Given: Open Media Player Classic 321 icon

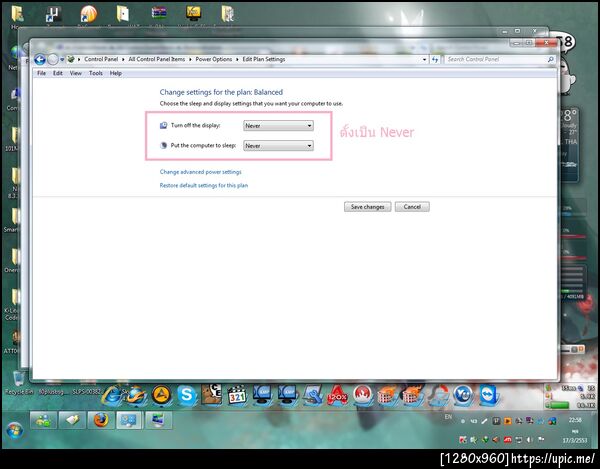Looking at the screenshot, I should (237, 396).
